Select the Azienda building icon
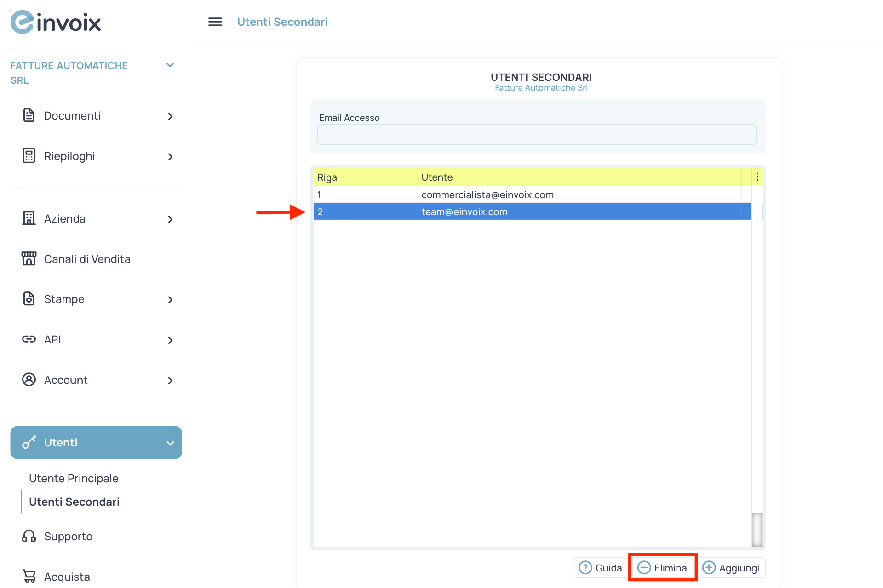This screenshot has height=588, width=883. (x=29, y=218)
